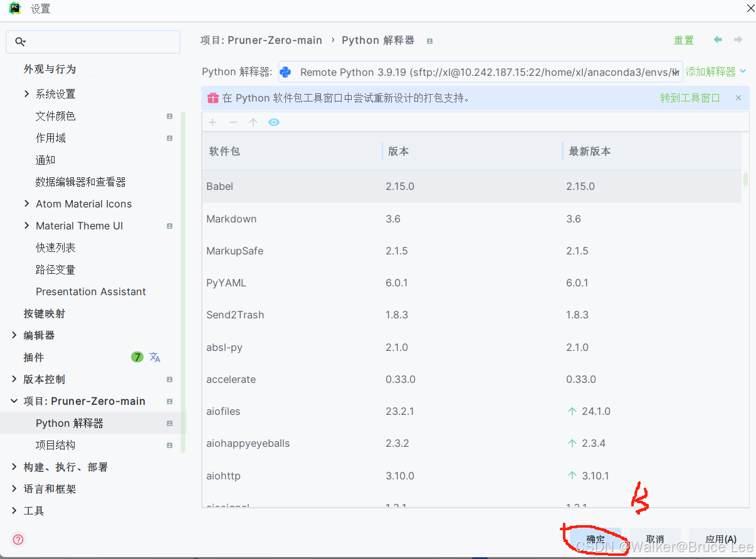Viewport: 756px width, 559px height.
Task: Click the translate icon beside 插件
Action: (x=155, y=357)
